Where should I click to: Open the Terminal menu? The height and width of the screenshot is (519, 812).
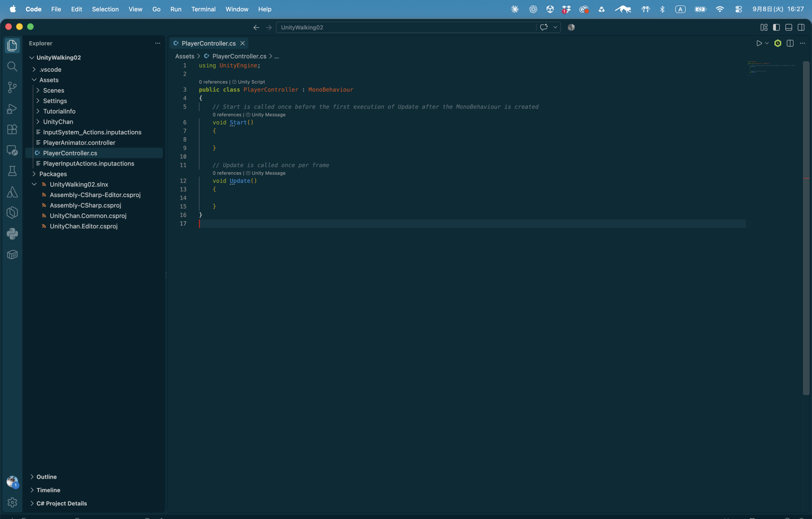203,9
